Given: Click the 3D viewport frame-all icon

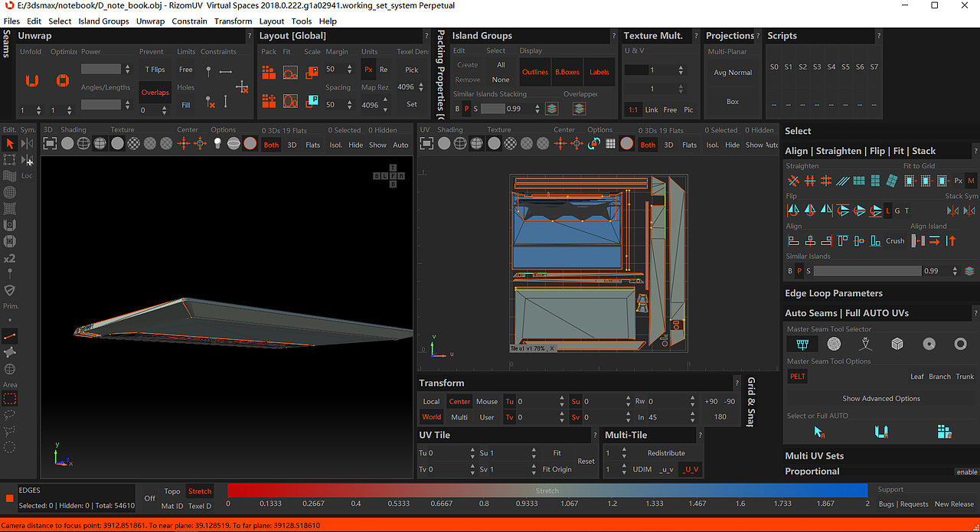Looking at the screenshot, I should [x=50, y=143].
